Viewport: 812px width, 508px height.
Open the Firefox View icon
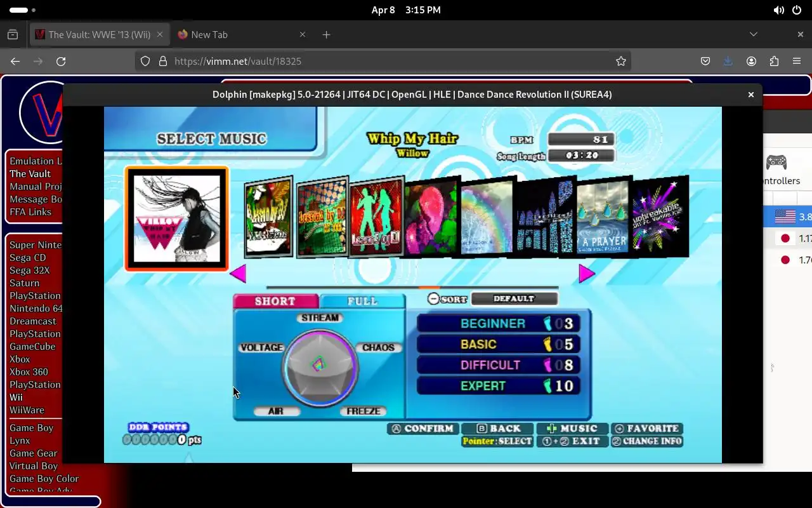pyautogui.click(x=13, y=34)
